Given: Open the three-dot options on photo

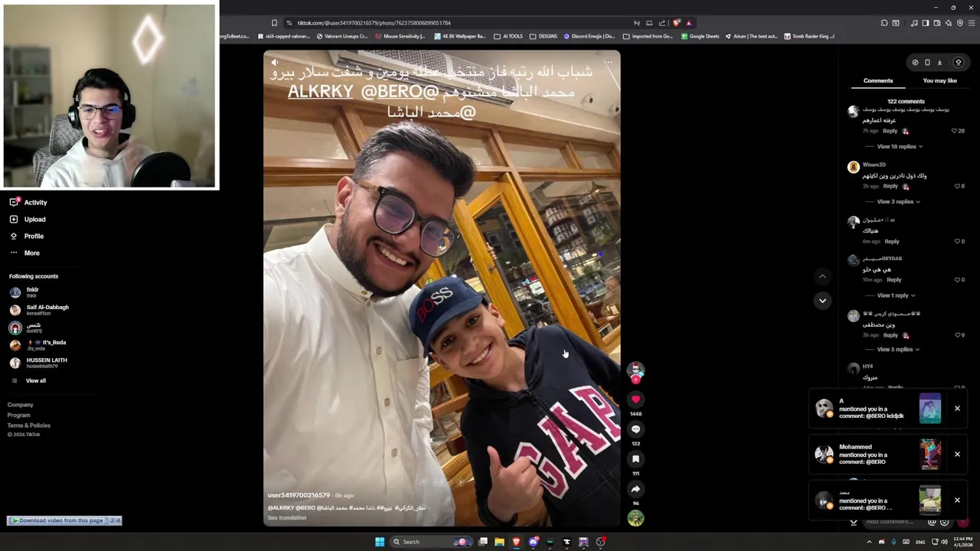Looking at the screenshot, I should 608,63.
